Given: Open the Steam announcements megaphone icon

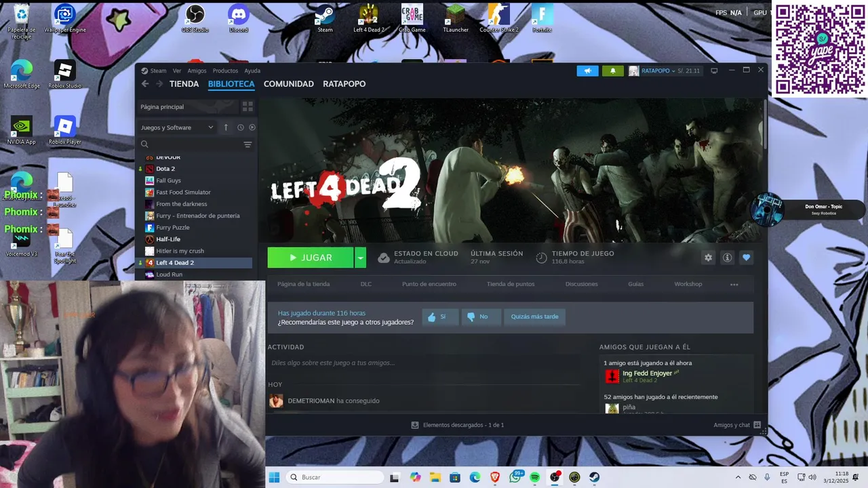Looking at the screenshot, I should coord(587,70).
